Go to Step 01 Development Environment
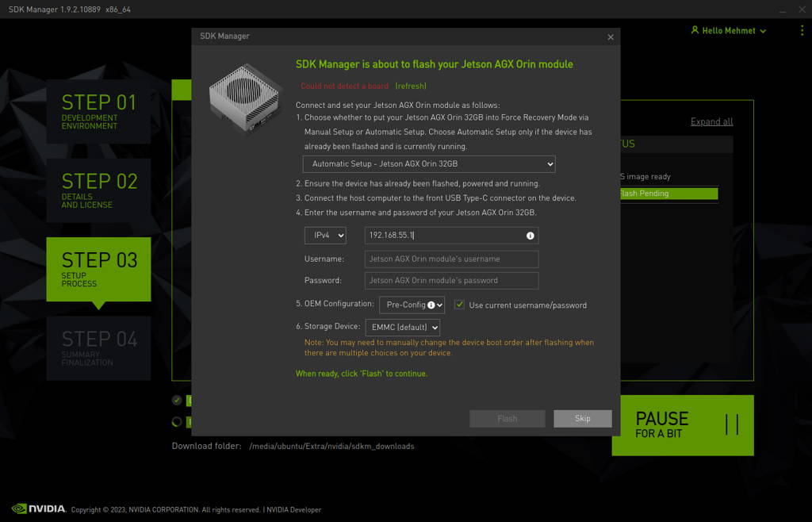Image resolution: width=812 pixels, height=522 pixels. (x=98, y=111)
